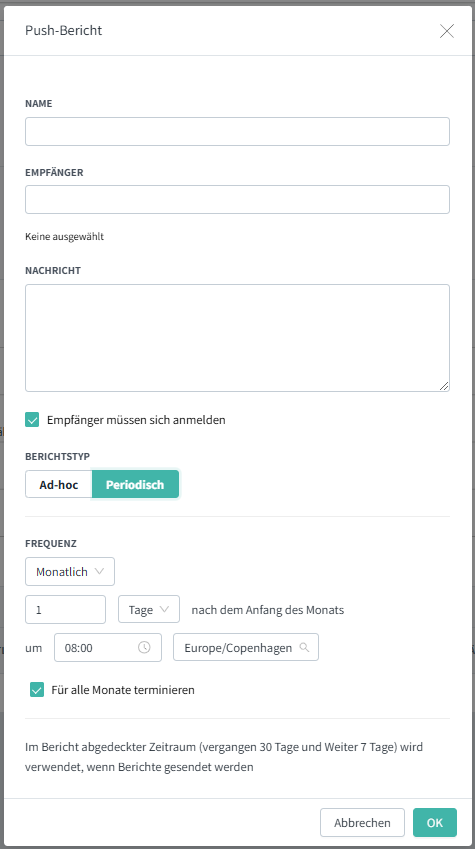Select the Periodisch report type
The width and height of the screenshot is (475, 849).
(135, 484)
